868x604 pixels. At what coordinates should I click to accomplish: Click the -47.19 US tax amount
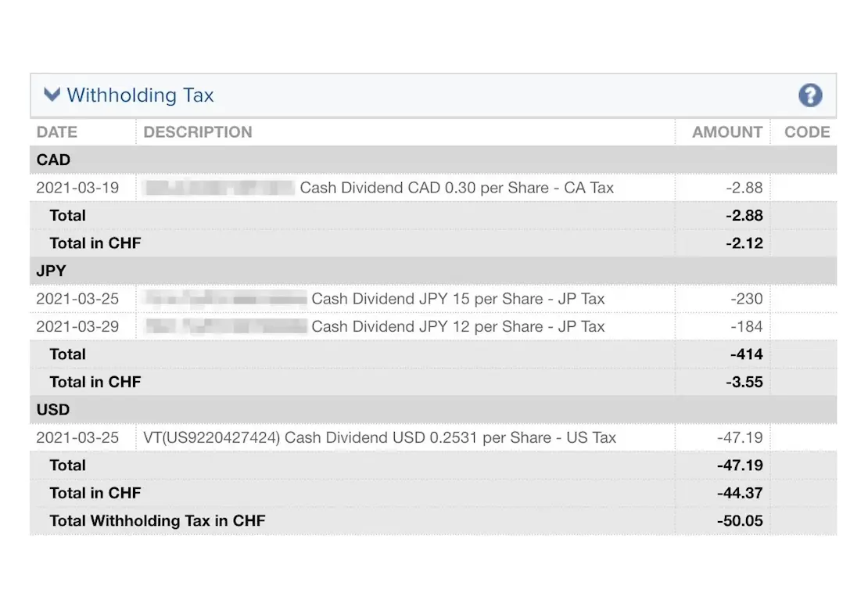point(740,437)
